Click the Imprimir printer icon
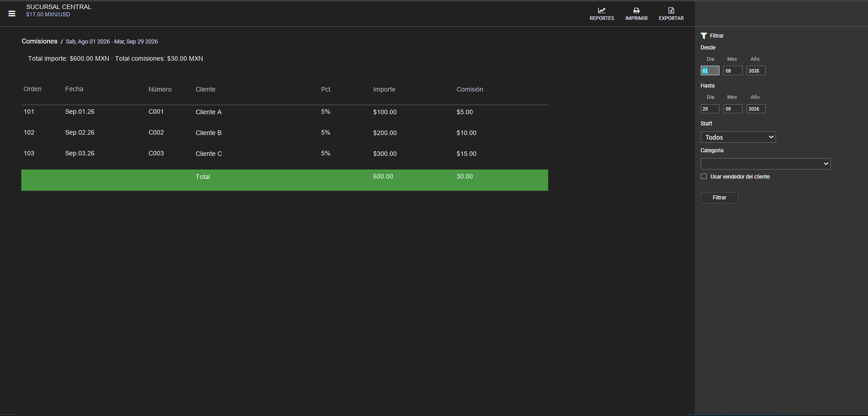The image size is (868, 416). (x=637, y=10)
